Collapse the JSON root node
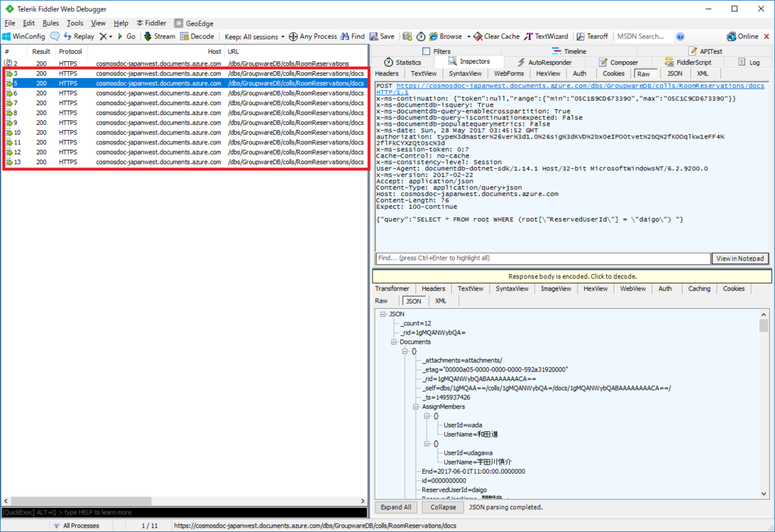This screenshot has height=532, width=775. click(383, 314)
